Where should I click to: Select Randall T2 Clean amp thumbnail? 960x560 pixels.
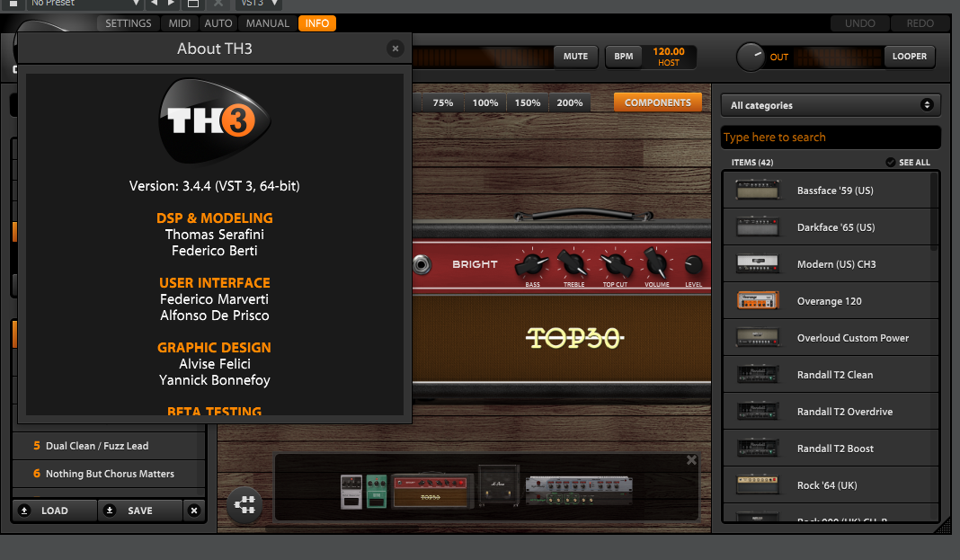click(x=758, y=375)
